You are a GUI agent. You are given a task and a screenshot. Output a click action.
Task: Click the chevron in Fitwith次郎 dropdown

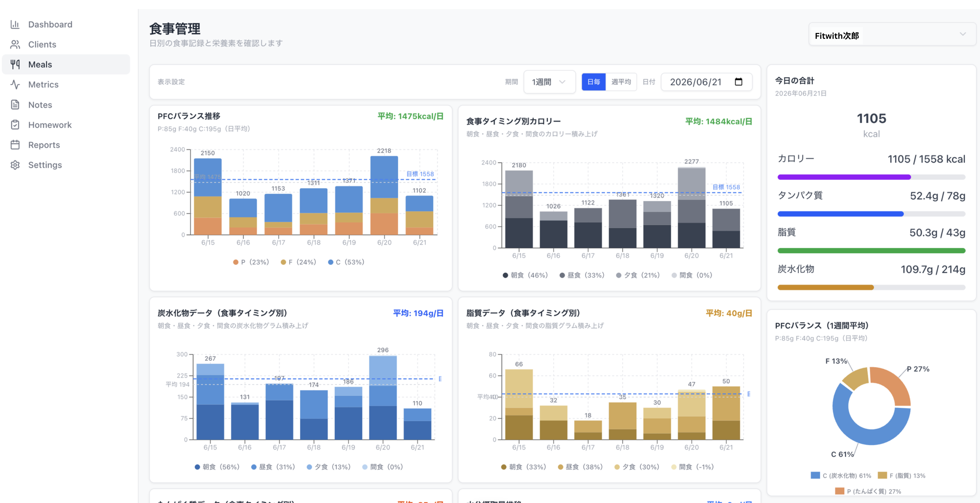[962, 34]
